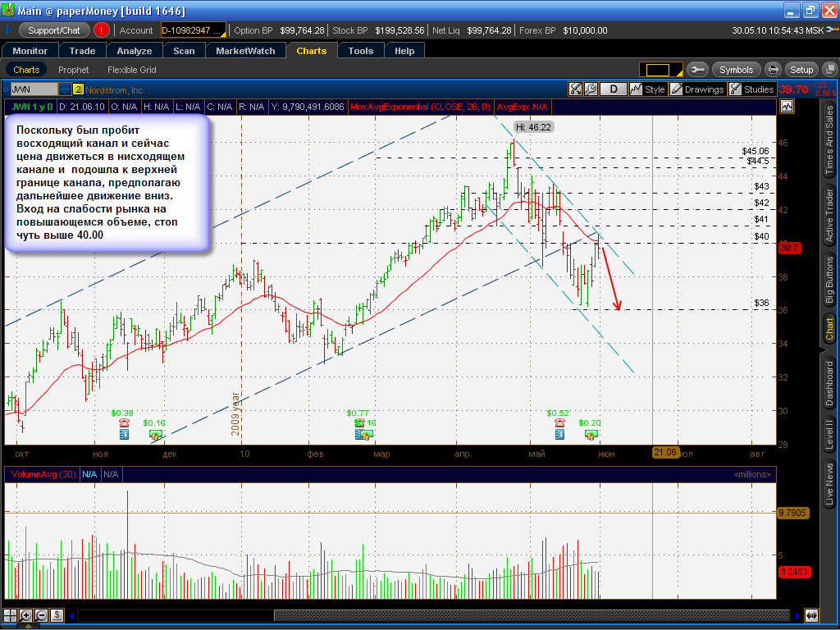
Task: Click the left scroll arrow of time scrollbar
Action: point(72,615)
